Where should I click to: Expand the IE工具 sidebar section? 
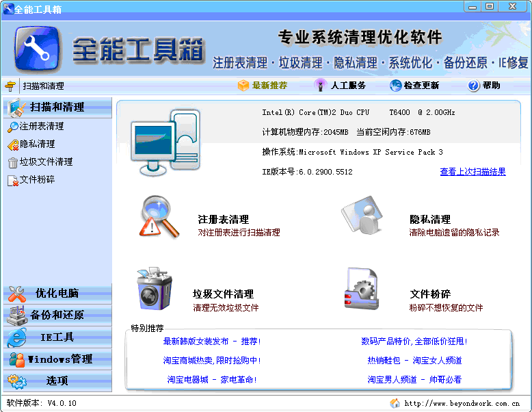tap(57, 337)
